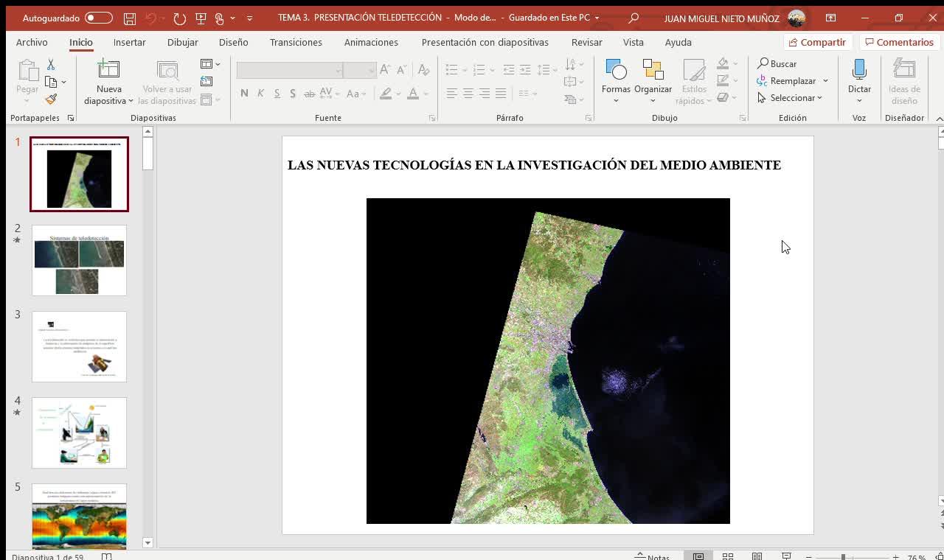The height and width of the screenshot is (560, 944).
Task: Select the Format Painter brush icon
Action: 51,99
